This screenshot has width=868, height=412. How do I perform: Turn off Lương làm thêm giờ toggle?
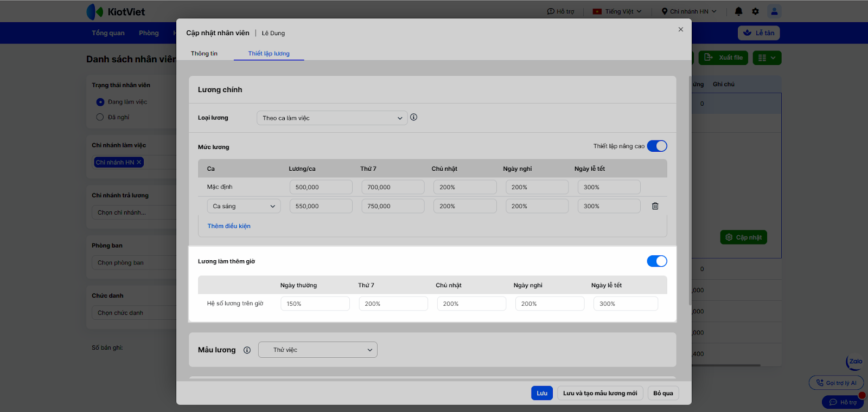coord(656,261)
